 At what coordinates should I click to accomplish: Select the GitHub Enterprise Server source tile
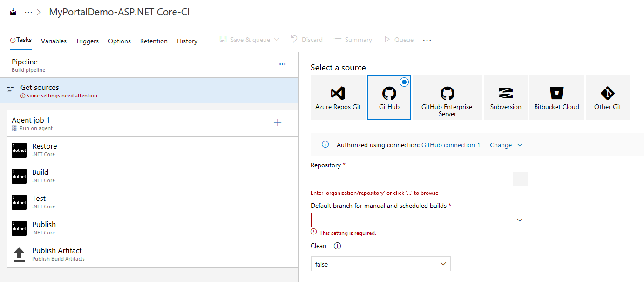pyautogui.click(x=447, y=97)
